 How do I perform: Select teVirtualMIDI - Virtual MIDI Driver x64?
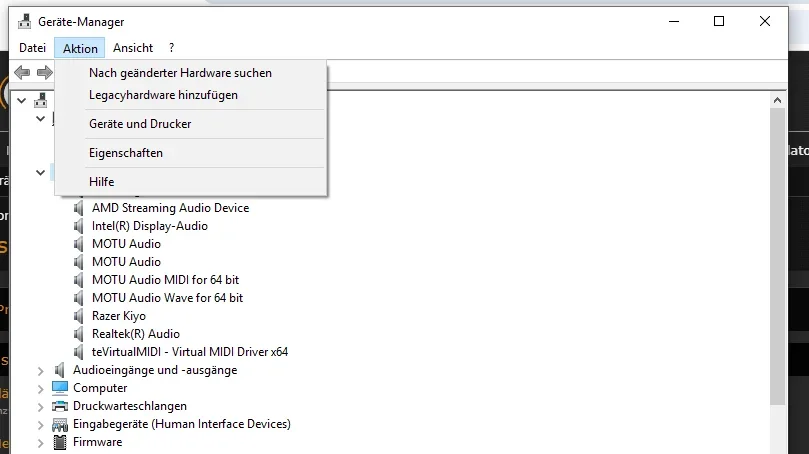click(190, 352)
